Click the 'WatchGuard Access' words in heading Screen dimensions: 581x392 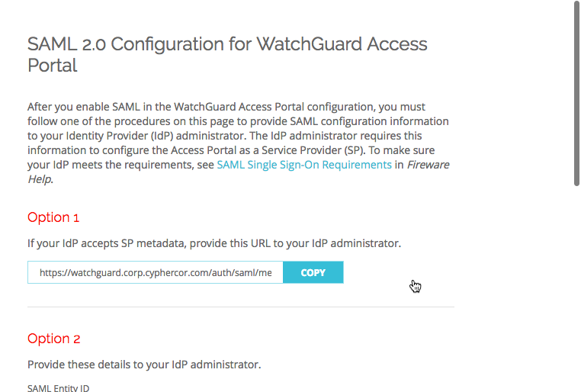coord(342,44)
